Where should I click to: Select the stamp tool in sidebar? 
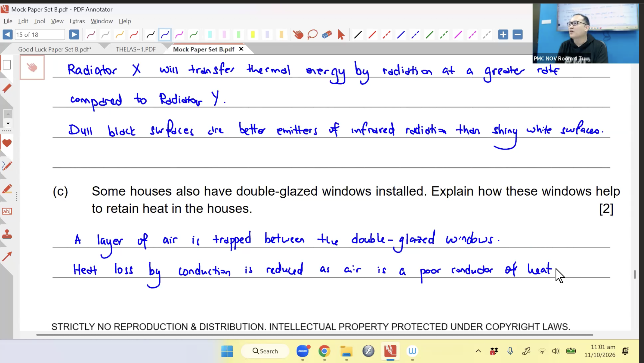point(7,234)
